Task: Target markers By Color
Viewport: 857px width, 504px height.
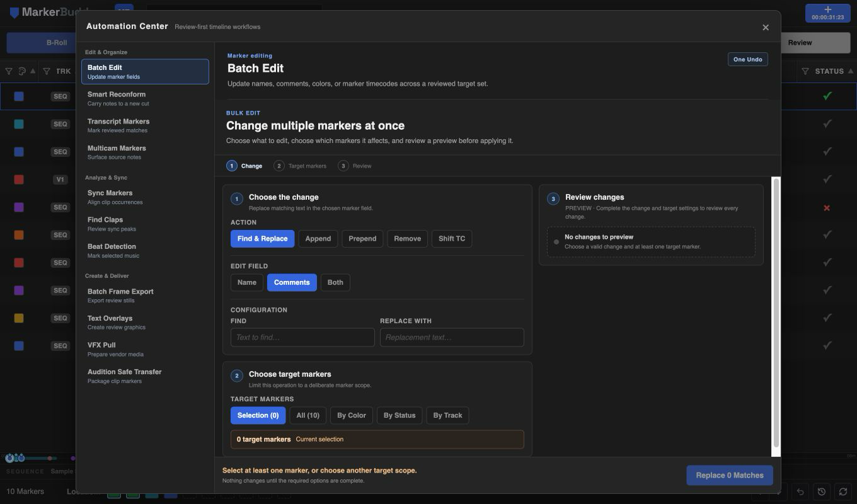Action: [352, 415]
